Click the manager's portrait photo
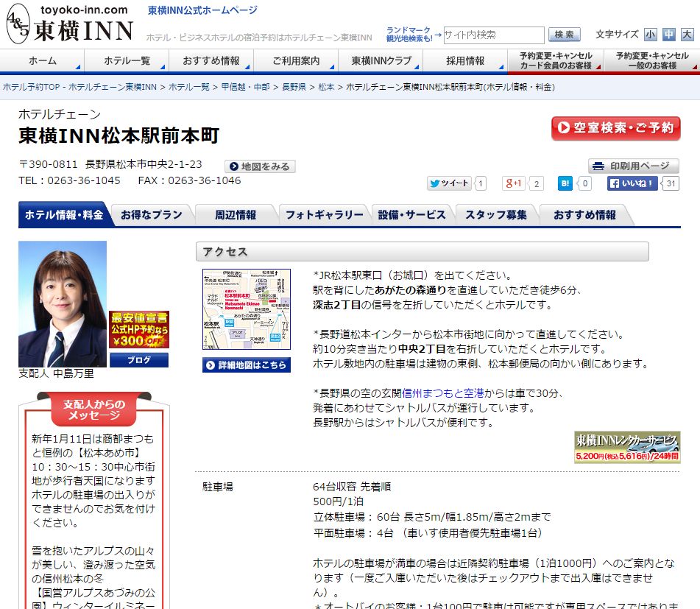700x609 pixels. [63, 304]
